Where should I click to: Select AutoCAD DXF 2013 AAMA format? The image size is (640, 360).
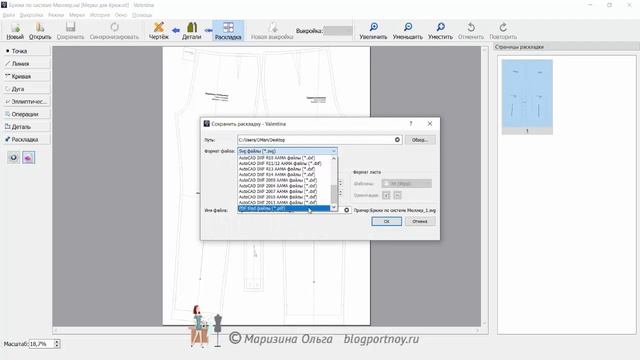[x=284, y=202]
